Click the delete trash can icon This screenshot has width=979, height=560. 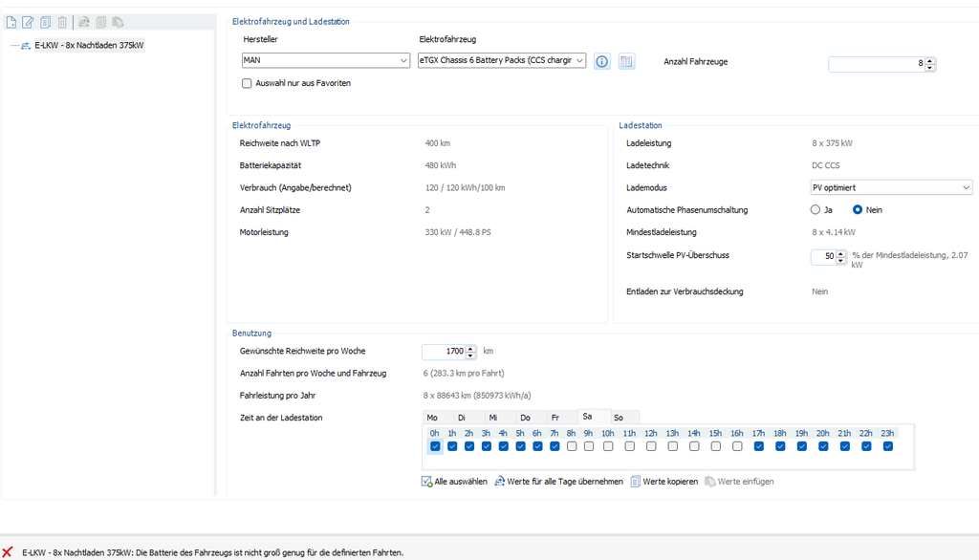tap(62, 23)
